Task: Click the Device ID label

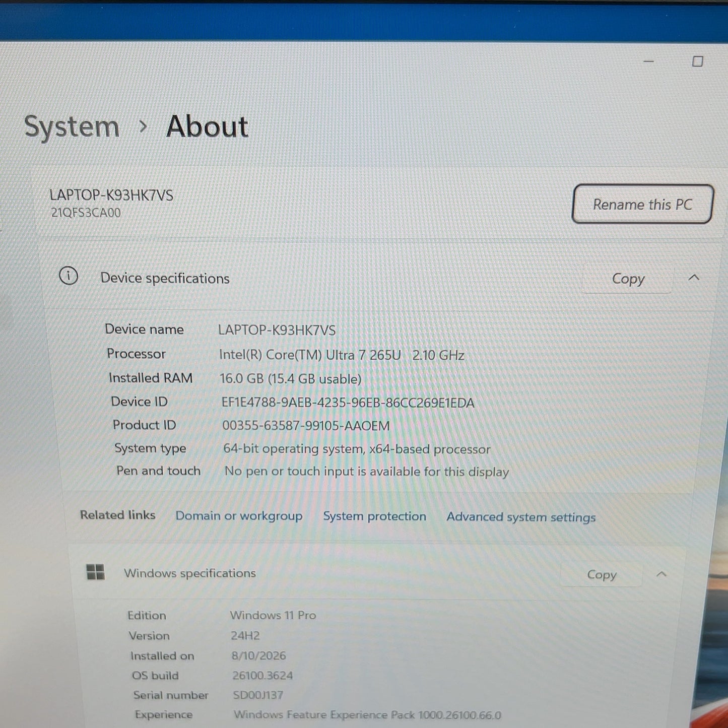Action: click(x=139, y=402)
